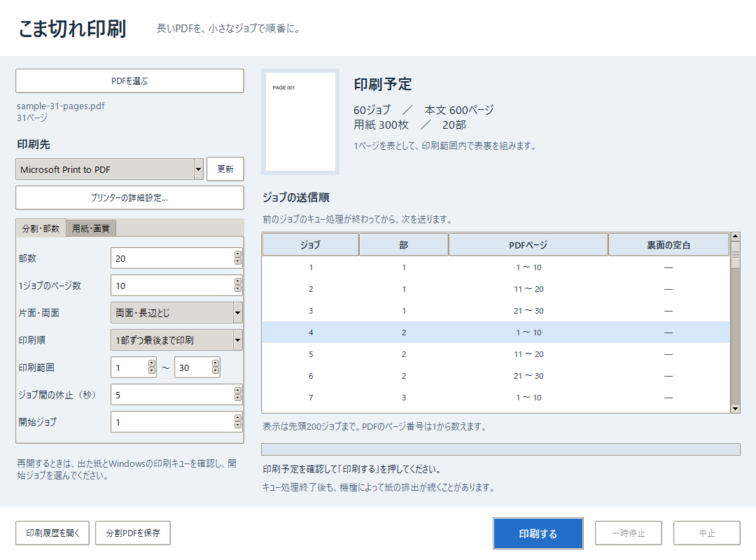Decrease the 部数 value with down arrow
The height and width of the screenshot is (560, 756).
click(238, 261)
